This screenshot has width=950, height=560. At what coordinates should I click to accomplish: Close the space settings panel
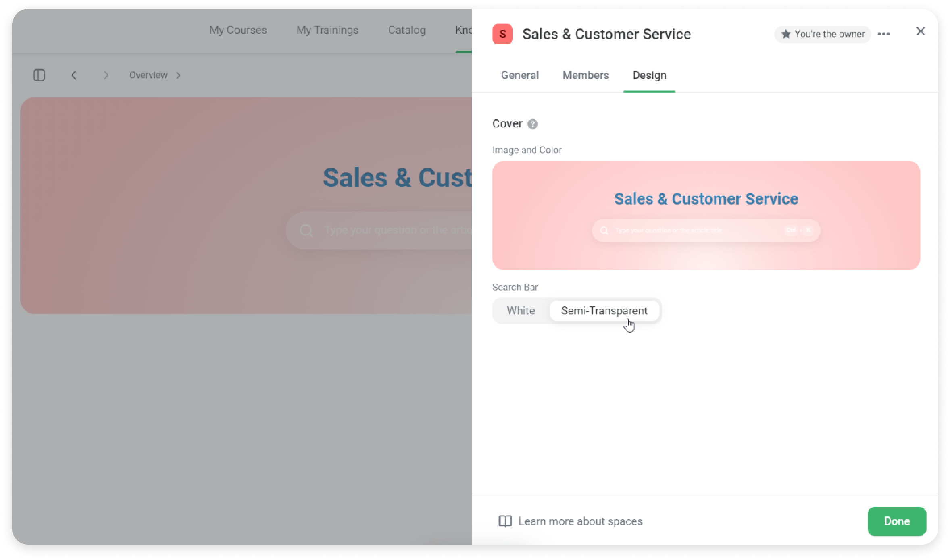[921, 31]
